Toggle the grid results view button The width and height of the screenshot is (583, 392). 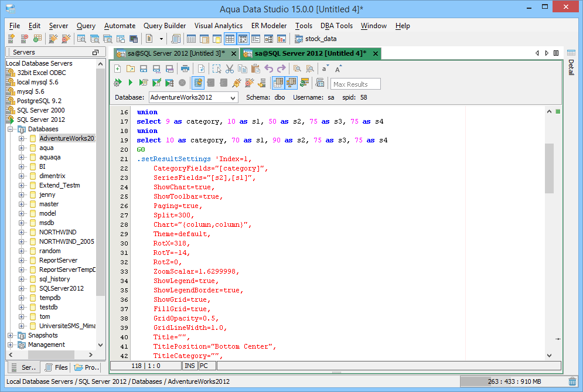pyautogui.click(x=278, y=83)
